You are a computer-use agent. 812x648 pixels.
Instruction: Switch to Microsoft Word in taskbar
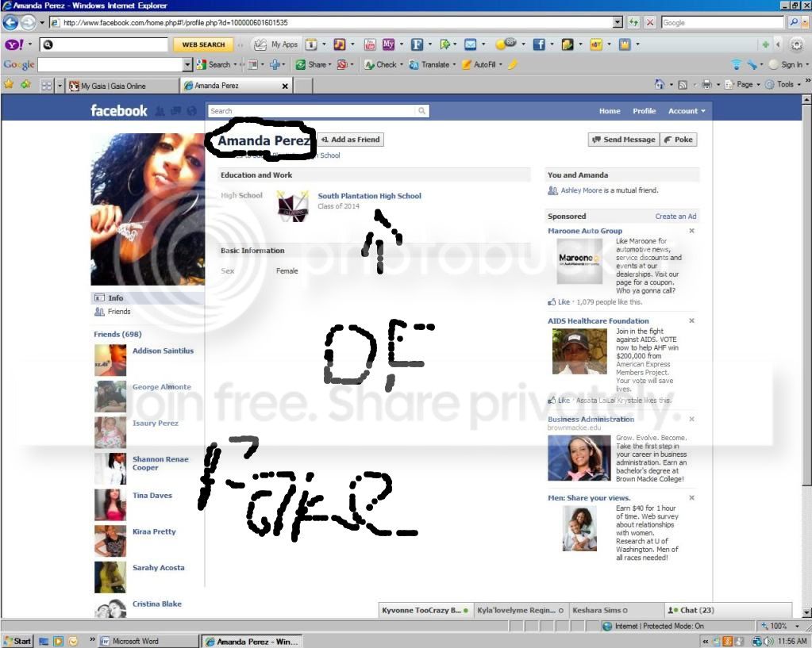148,641
